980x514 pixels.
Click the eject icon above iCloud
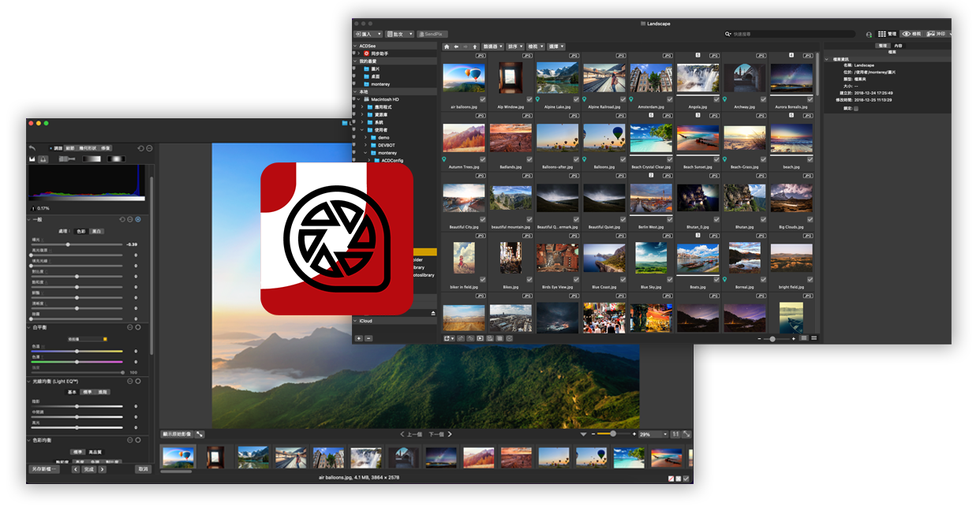[432, 313]
